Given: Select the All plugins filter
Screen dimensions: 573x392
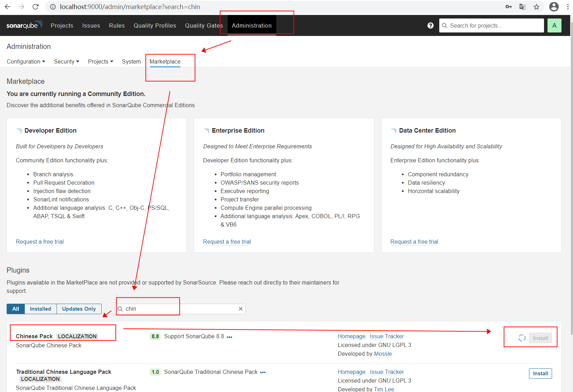Looking at the screenshot, I should [16, 309].
